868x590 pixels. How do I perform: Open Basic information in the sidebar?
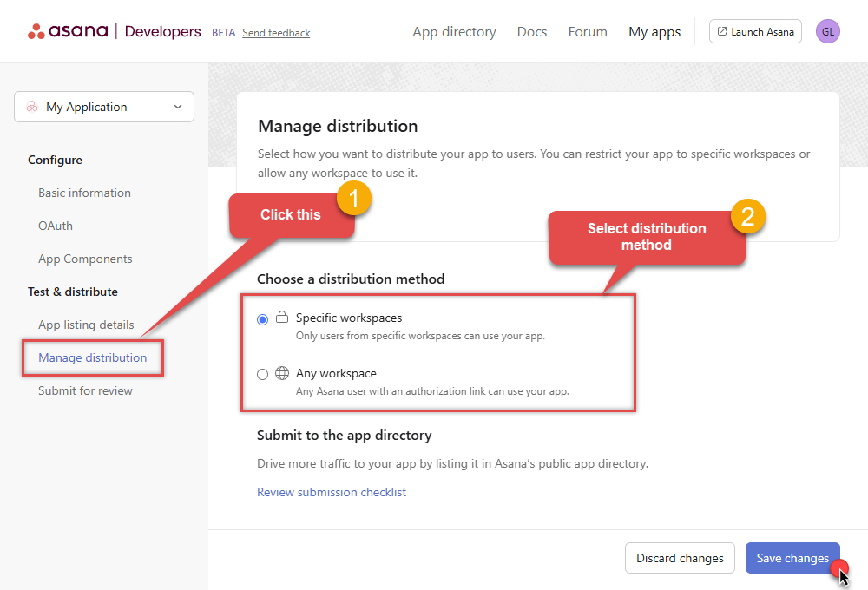84,193
